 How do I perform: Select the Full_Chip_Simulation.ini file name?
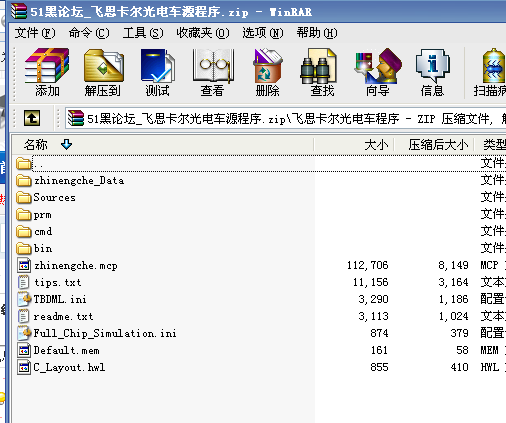[105, 333]
